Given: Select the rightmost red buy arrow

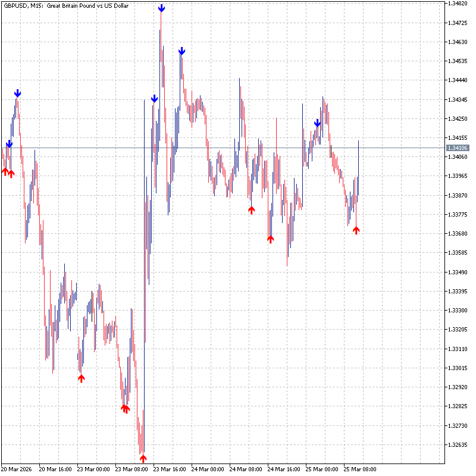Looking at the screenshot, I should click(356, 230).
